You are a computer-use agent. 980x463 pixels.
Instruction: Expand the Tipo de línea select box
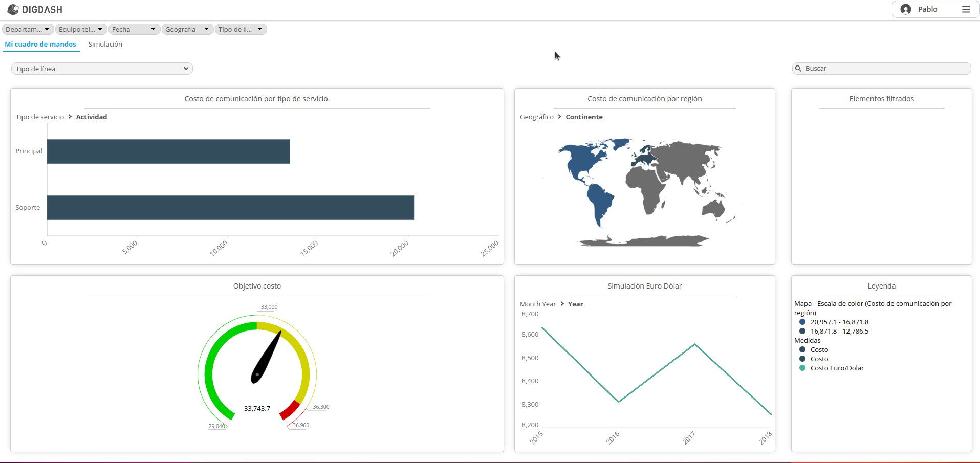[102, 69]
